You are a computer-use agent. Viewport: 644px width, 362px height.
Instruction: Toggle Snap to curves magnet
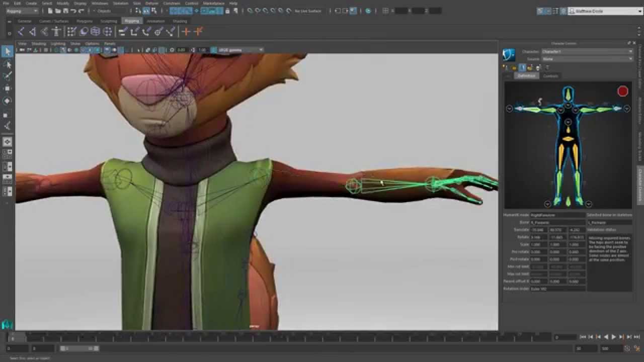(258, 11)
